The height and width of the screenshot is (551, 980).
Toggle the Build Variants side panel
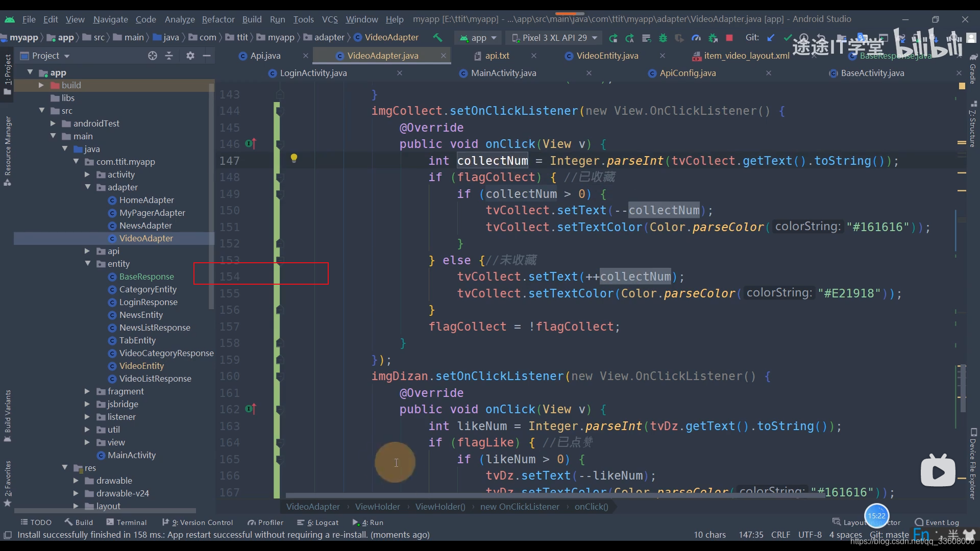point(7,415)
